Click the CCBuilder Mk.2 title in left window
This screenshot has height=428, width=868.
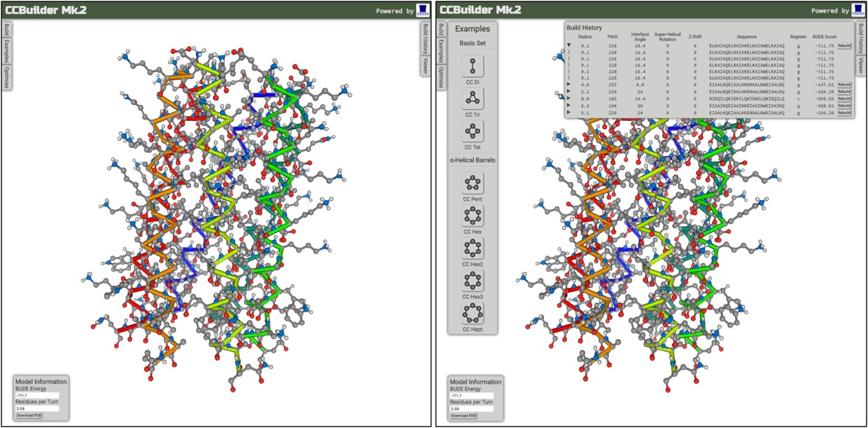pos(45,10)
